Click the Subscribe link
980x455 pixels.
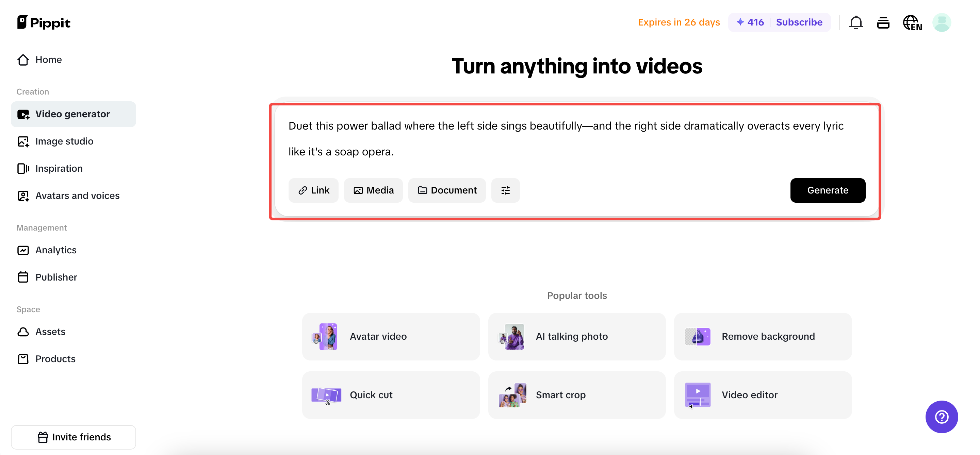pos(799,22)
